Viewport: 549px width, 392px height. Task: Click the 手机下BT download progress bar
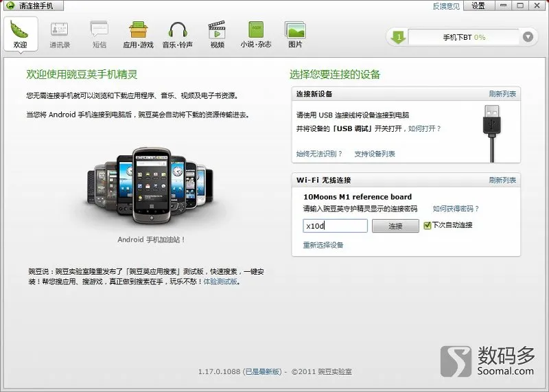[x=464, y=37]
